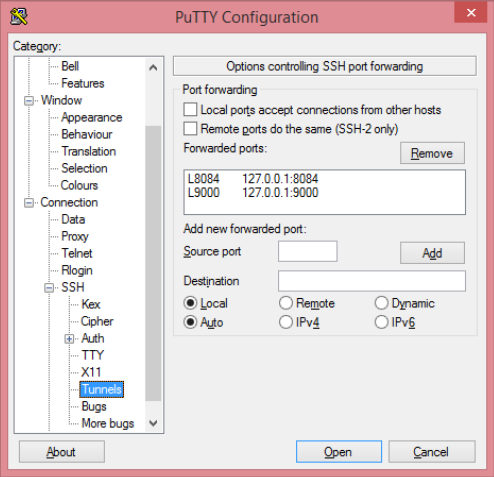Viewport: 494px width, 477px height.
Task: Enable Local ports accept connections checkbox
Action: tap(190, 110)
